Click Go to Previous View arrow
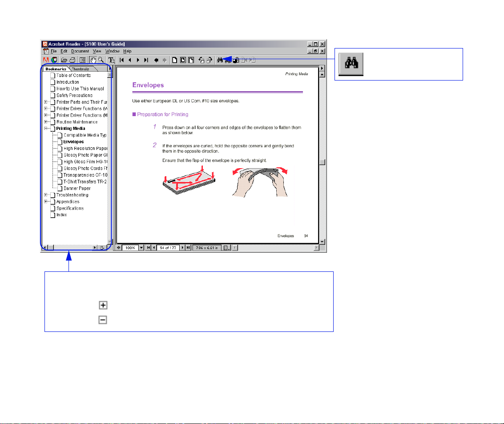Image resolution: width=504 pixels, height=424 pixels. (156, 60)
